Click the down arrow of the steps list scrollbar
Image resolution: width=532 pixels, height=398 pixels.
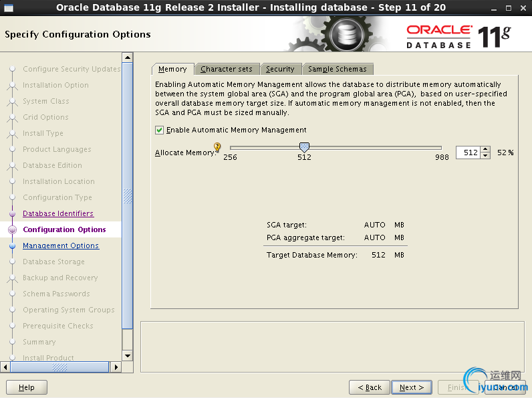pyautogui.click(x=128, y=356)
